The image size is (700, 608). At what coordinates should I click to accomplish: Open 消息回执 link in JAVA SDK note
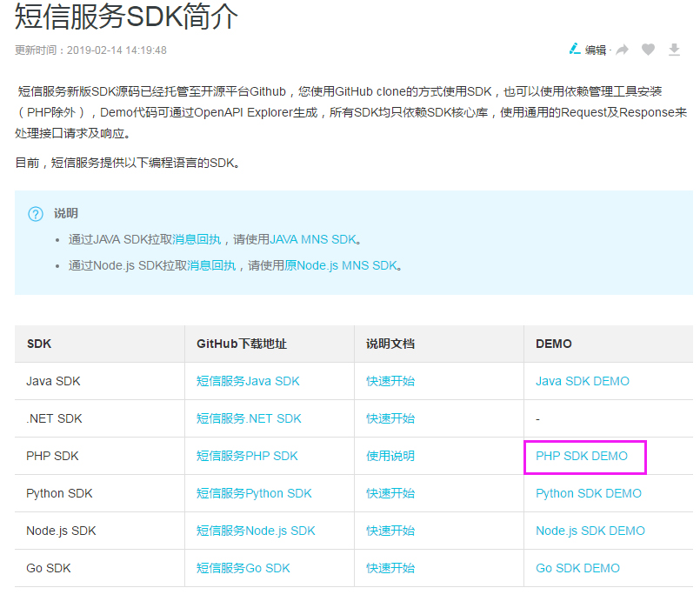(197, 239)
